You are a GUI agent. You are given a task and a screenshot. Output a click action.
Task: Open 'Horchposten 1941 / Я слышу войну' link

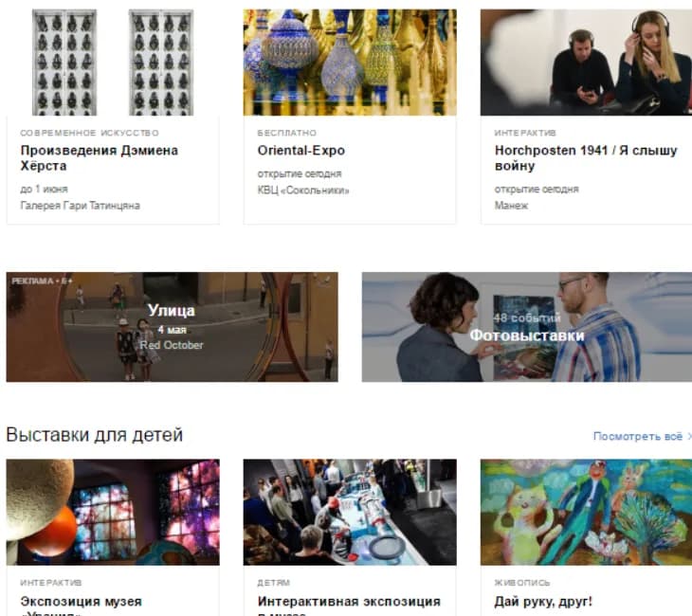[x=586, y=158]
